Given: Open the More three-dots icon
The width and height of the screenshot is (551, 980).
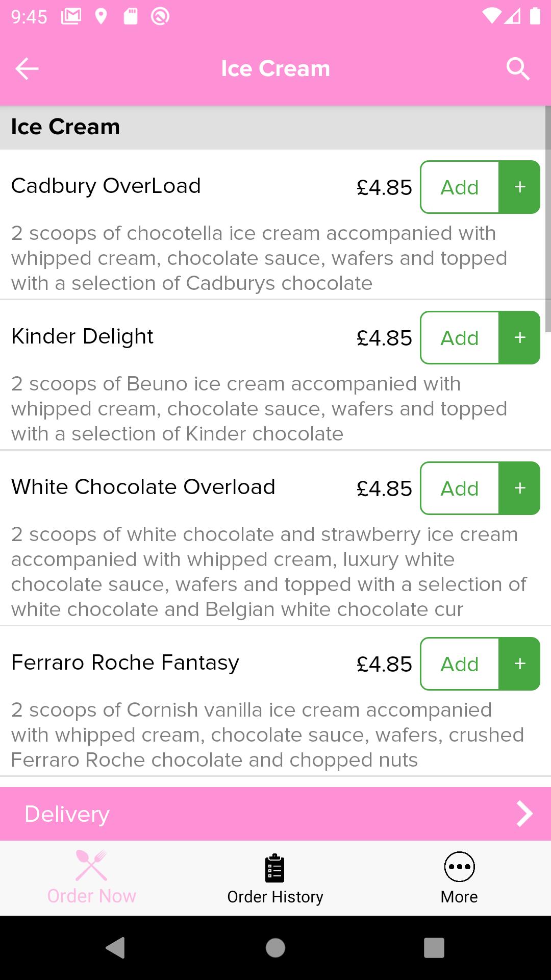Looking at the screenshot, I should click(x=459, y=867).
